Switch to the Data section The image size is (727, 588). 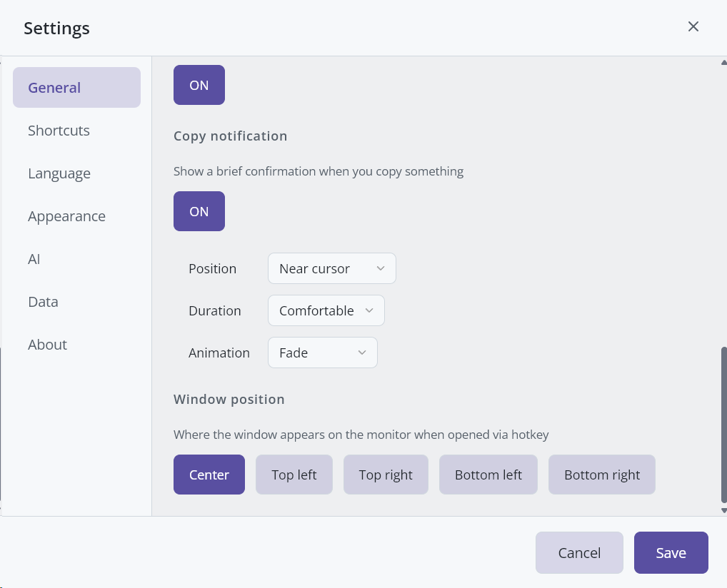[43, 302]
